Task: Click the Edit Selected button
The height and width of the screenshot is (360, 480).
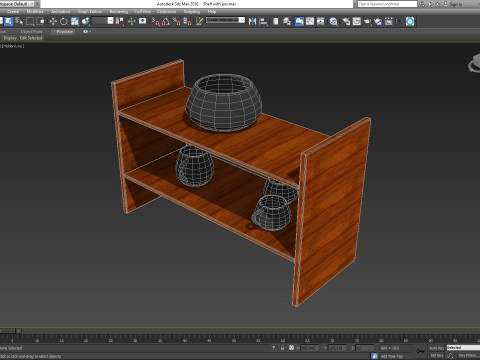Action: 31,38
